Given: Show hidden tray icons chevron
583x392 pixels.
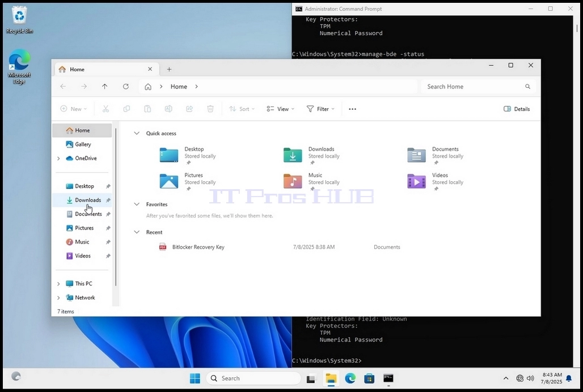Looking at the screenshot, I should coord(506,378).
